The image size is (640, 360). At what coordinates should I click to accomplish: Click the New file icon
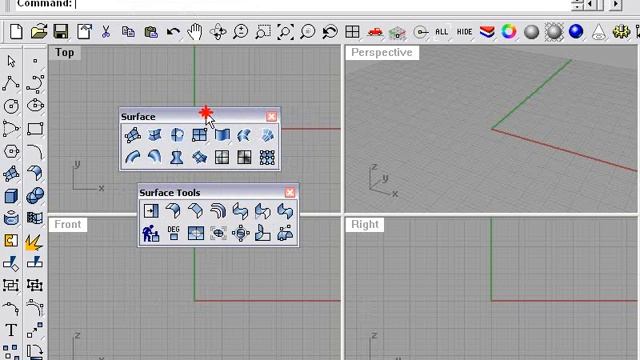(16, 31)
